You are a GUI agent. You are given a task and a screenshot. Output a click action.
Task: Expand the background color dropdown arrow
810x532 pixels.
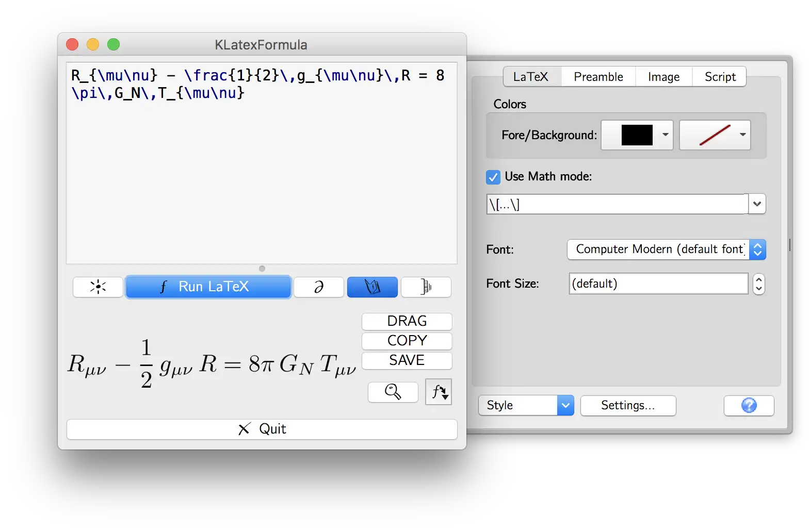[x=743, y=135]
